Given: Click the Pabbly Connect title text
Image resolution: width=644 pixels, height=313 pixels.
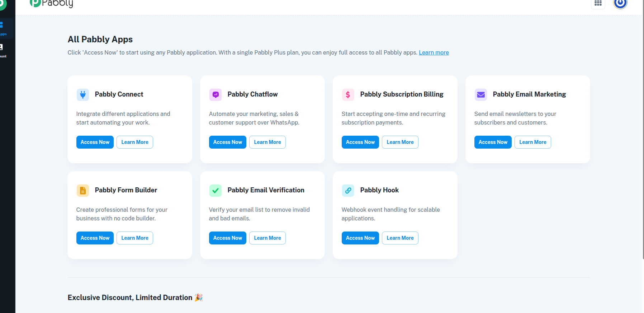Looking at the screenshot, I should click(119, 94).
